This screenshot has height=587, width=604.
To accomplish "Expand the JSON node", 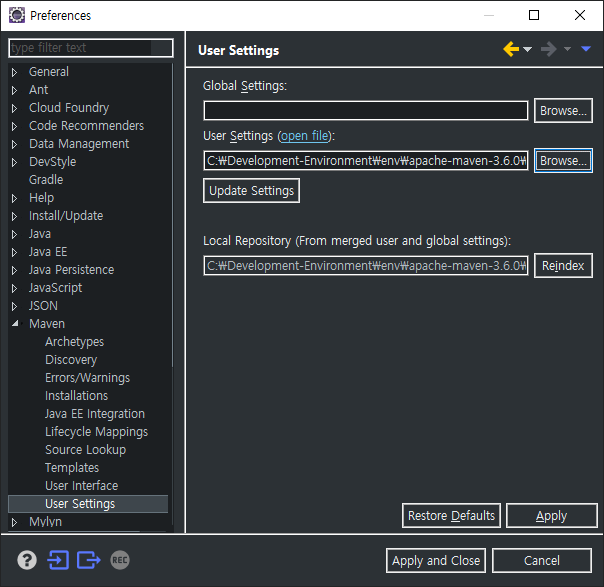I will (15, 306).
